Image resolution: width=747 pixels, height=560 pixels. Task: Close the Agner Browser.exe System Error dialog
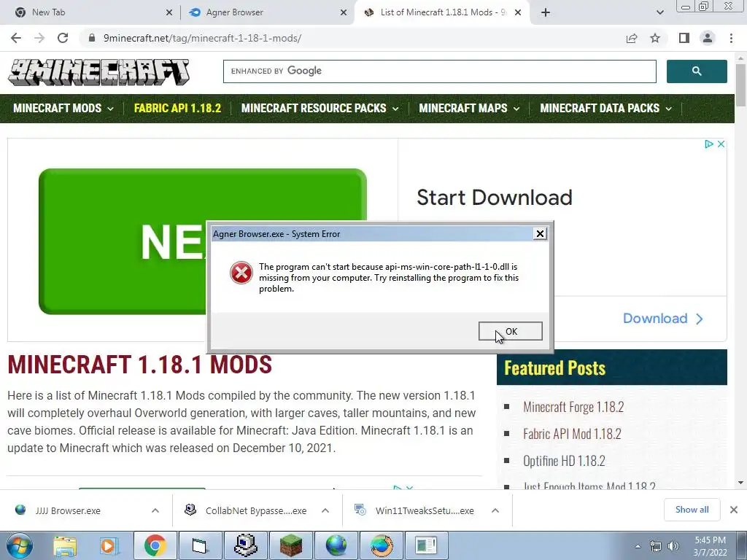[x=540, y=234]
